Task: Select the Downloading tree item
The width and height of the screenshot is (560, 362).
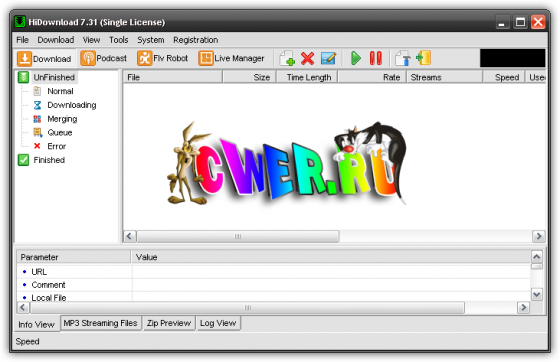Action: (71, 105)
